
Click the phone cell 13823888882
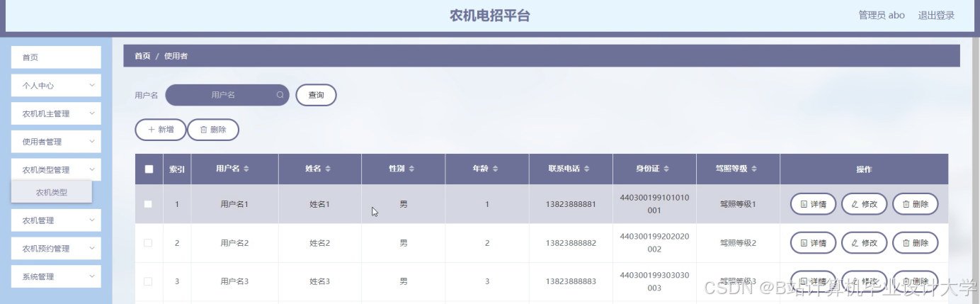click(571, 243)
